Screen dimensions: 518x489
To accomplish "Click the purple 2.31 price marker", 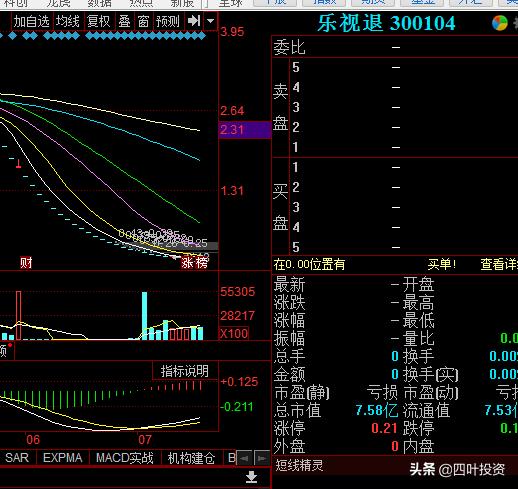I will [x=245, y=129].
